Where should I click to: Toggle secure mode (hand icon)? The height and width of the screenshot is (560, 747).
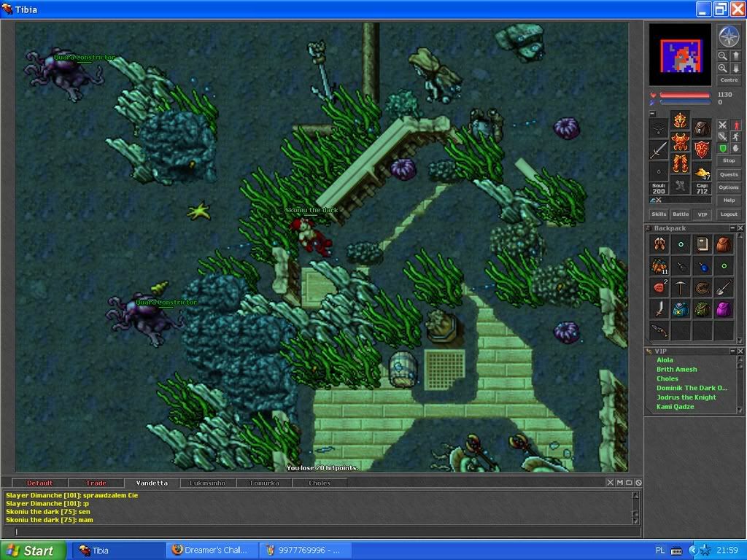[x=736, y=149]
